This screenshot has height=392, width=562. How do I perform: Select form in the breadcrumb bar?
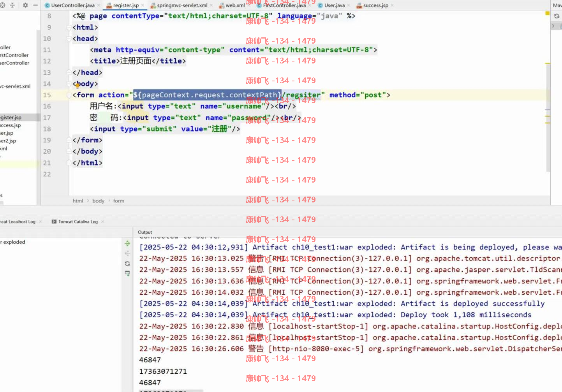tap(119, 201)
